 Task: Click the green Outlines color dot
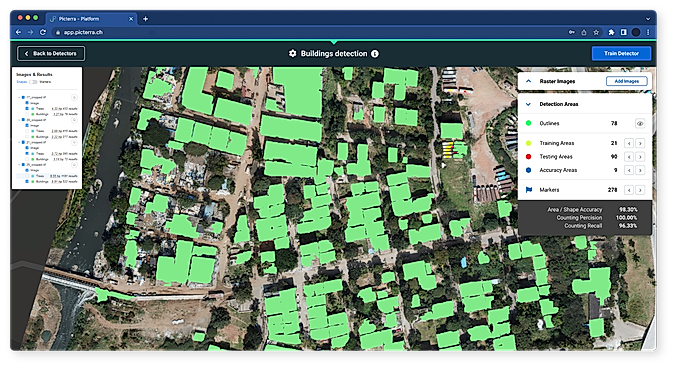pos(529,123)
